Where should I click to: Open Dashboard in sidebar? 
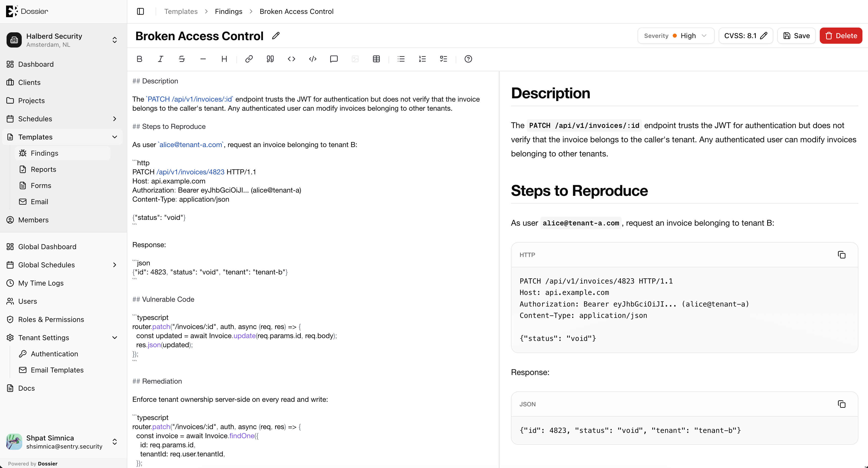tap(63, 64)
